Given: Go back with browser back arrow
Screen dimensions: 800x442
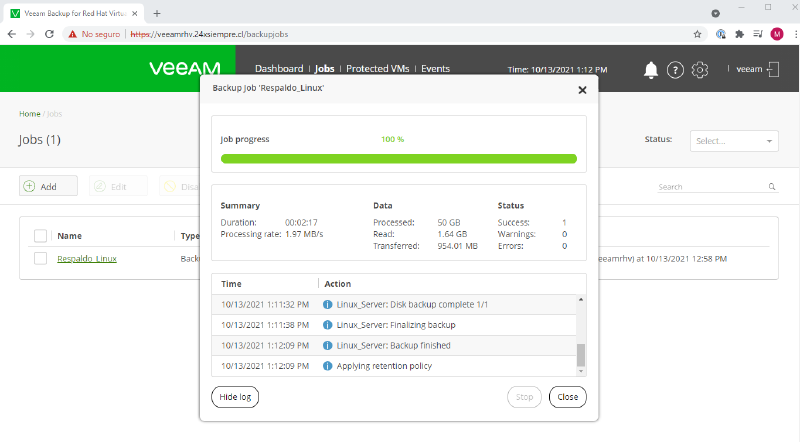Looking at the screenshot, I should click(x=12, y=34).
